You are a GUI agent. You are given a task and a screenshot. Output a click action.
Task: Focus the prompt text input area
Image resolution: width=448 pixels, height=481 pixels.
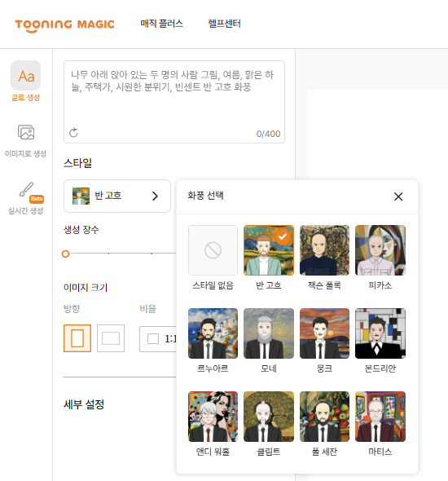174,102
